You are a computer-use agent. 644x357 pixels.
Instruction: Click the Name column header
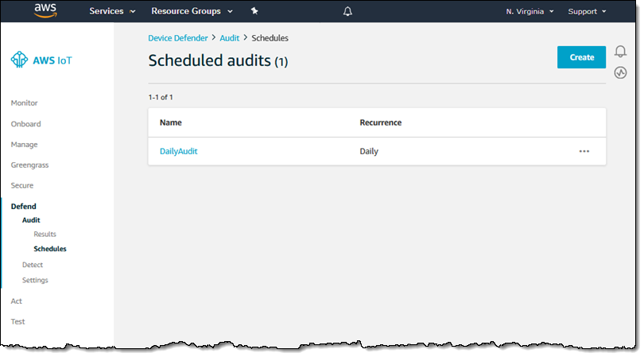[171, 122]
